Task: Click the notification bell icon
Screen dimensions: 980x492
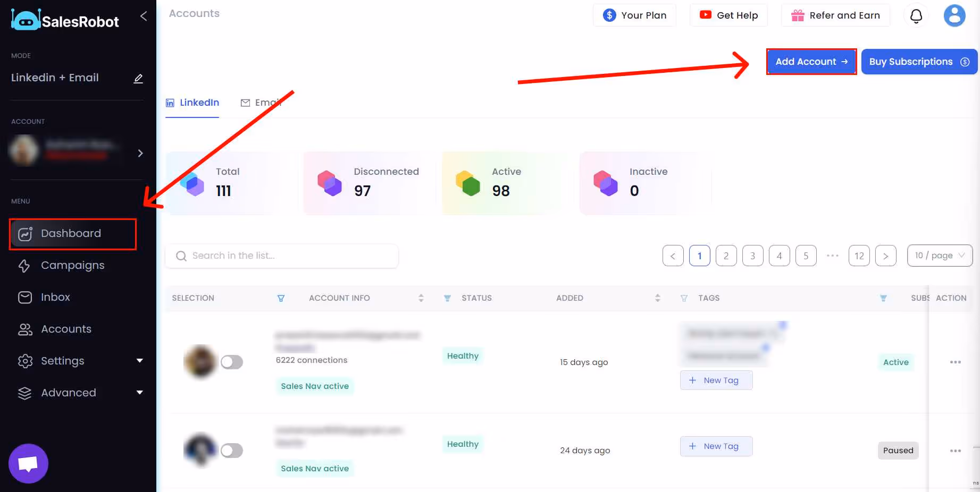Action: [x=916, y=15]
